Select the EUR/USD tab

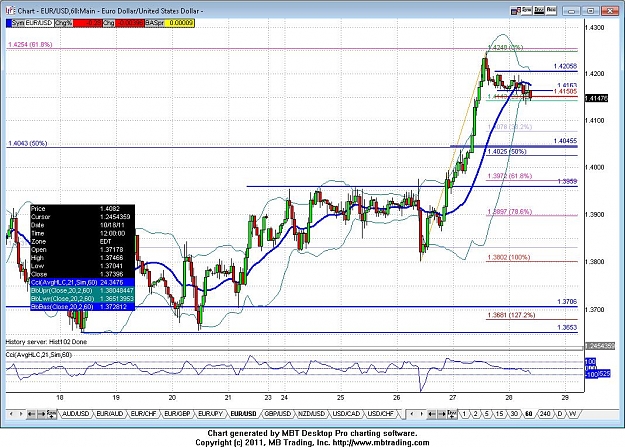pyautogui.click(x=243, y=414)
